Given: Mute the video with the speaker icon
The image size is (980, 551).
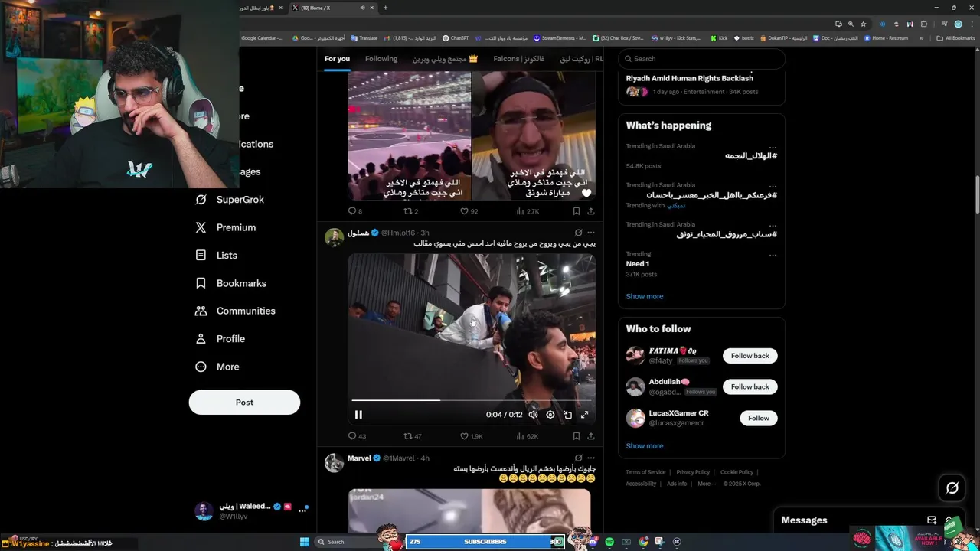Looking at the screenshot, I should pyautogui.click(x=533, y=415).
